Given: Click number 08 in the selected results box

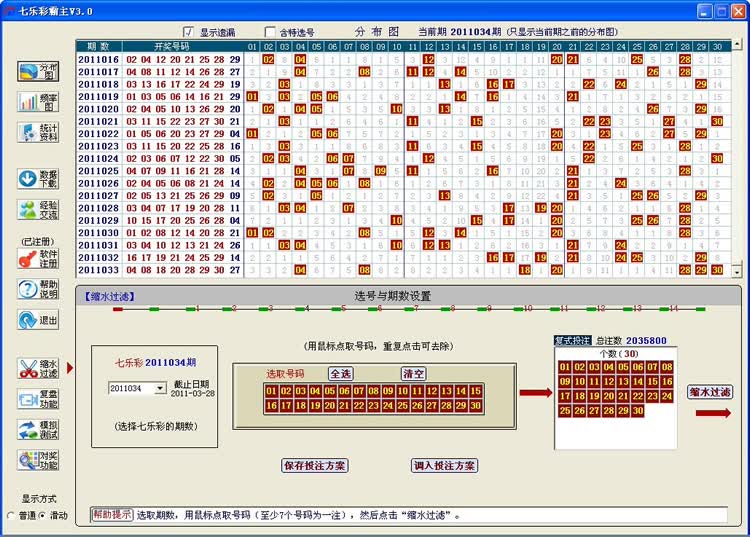Looking at the screenshot, I should 667,367.
